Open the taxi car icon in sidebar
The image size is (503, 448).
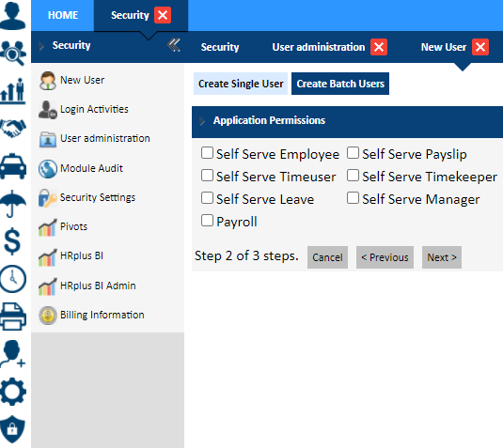pos(13,166)
